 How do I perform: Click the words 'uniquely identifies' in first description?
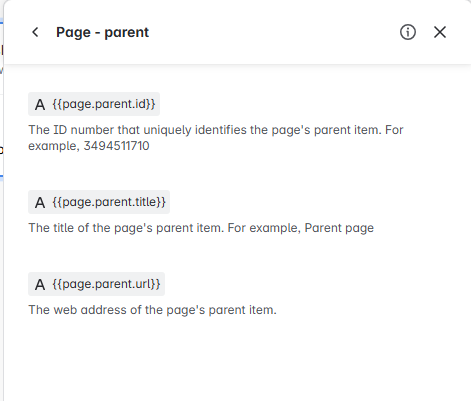click(x=195, y=130)
